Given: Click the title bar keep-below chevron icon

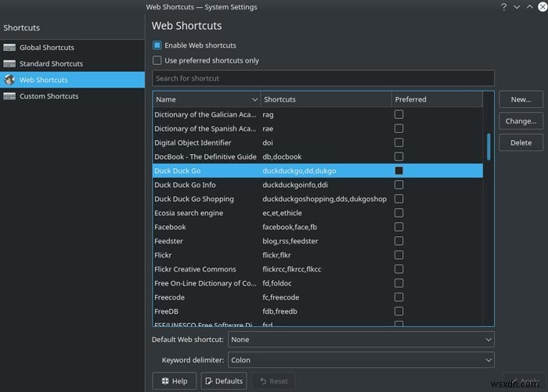Looking at the screenshot, I should pos(517,7).
